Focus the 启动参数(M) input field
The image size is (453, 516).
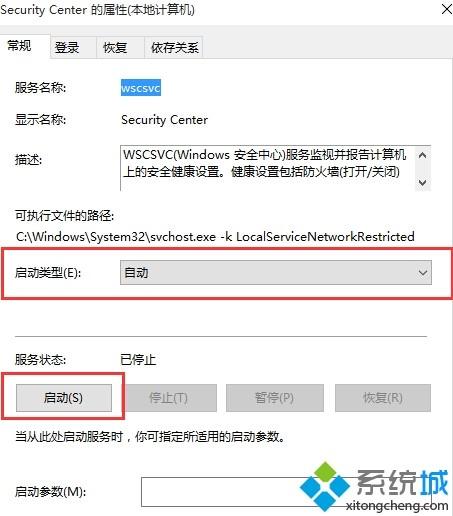tap(287, 492)
